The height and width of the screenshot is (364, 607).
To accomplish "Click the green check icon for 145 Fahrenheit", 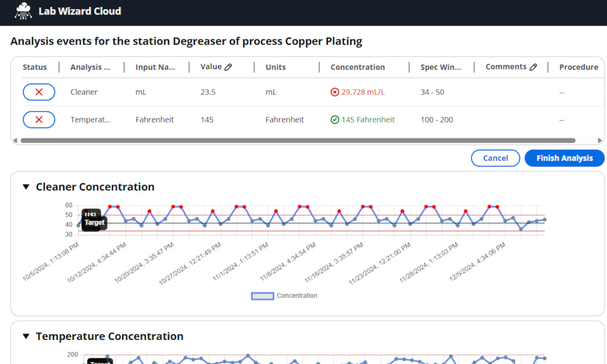I will (x=335, y=120).
